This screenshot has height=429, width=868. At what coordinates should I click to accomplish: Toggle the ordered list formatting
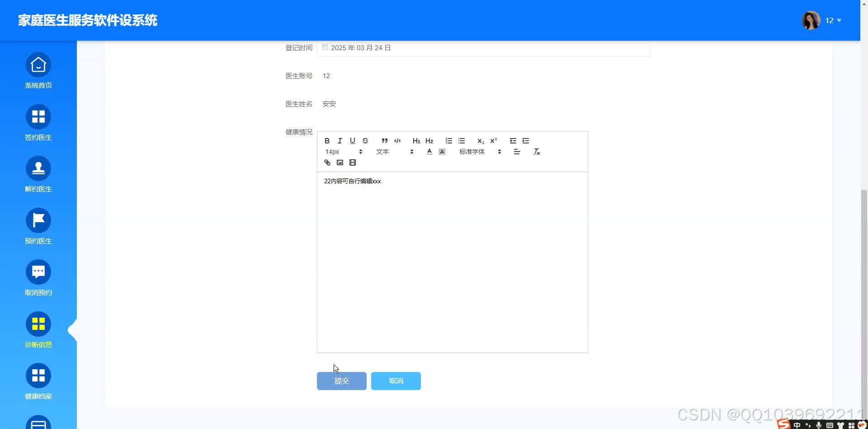tap(448, 141)
